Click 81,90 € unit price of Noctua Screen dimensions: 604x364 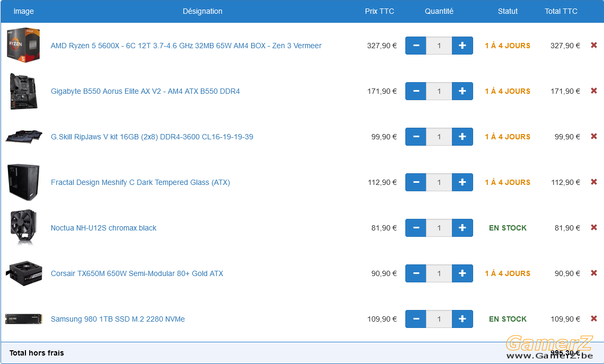(384, 228)
